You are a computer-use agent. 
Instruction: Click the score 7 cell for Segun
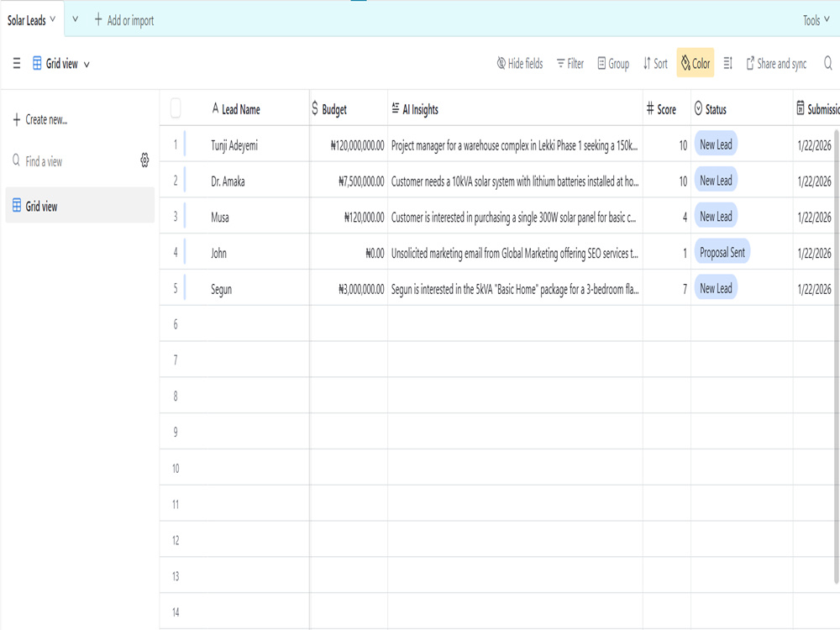tap(667, 288)
